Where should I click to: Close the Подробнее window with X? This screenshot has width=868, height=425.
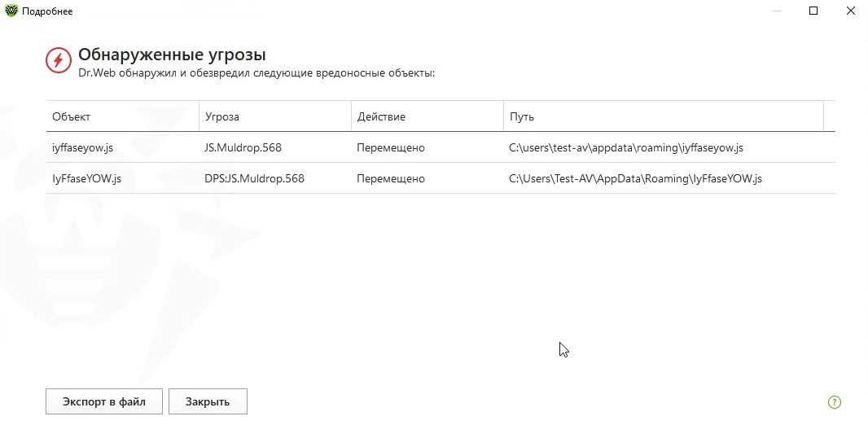(850, 11)
